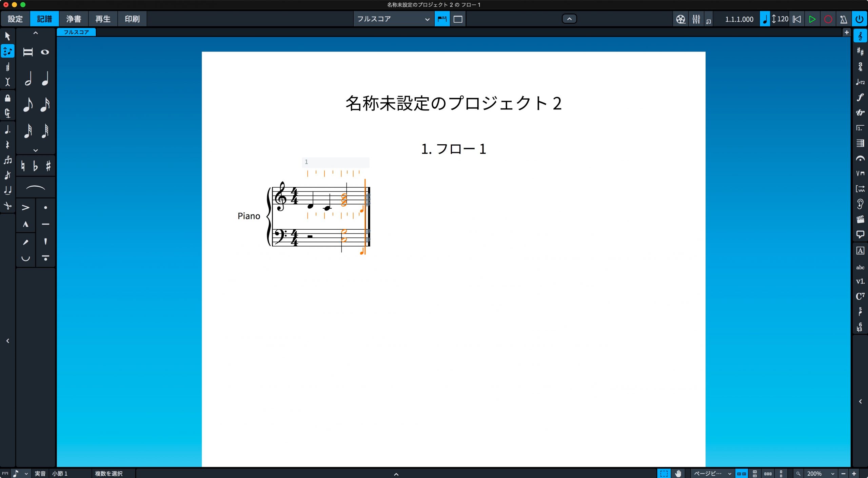Open the フルスコア layout dropdown
Image resolution: width=868 pixels, height=478 pixels.
(x=393, y=19)
